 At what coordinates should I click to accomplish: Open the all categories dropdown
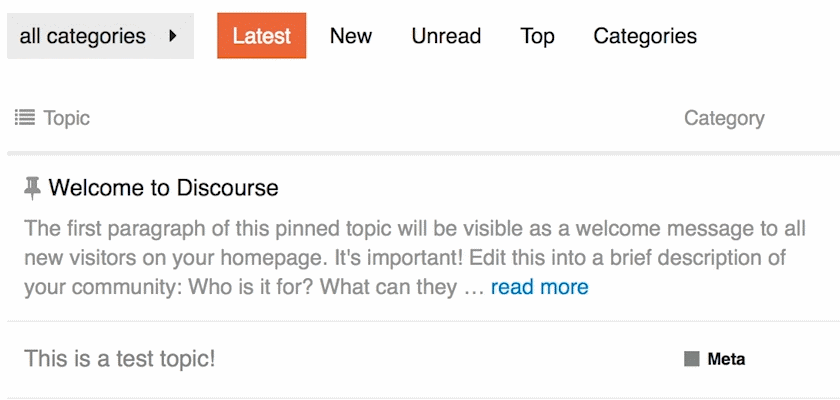(x=100, y=36)
